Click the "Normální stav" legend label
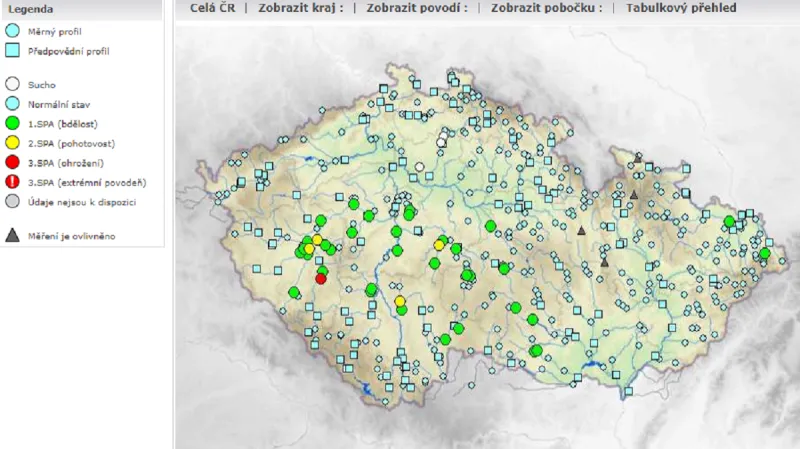 [x=59, y=105]
